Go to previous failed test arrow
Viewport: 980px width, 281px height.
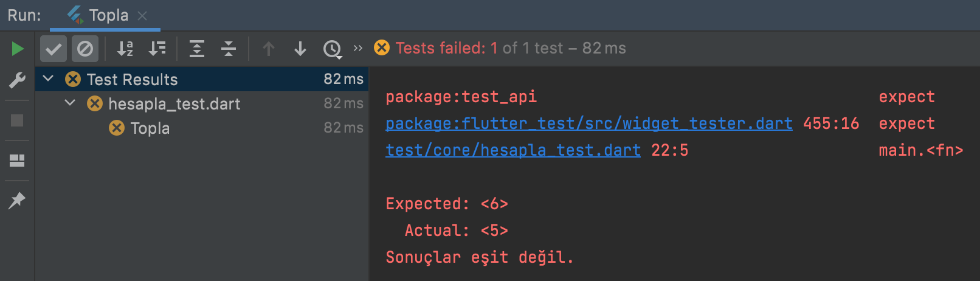point(269,49)
